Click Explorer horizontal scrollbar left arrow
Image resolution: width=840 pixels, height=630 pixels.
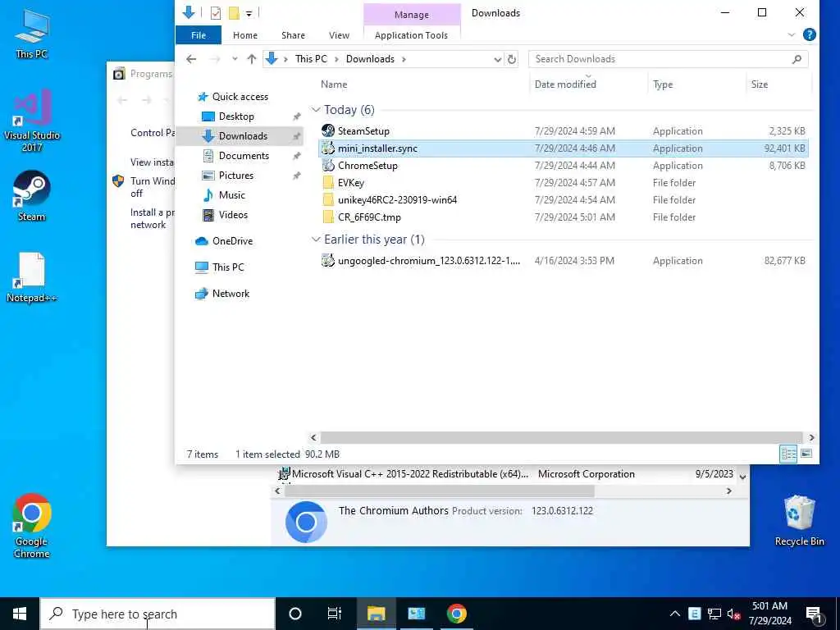point(314,438)
